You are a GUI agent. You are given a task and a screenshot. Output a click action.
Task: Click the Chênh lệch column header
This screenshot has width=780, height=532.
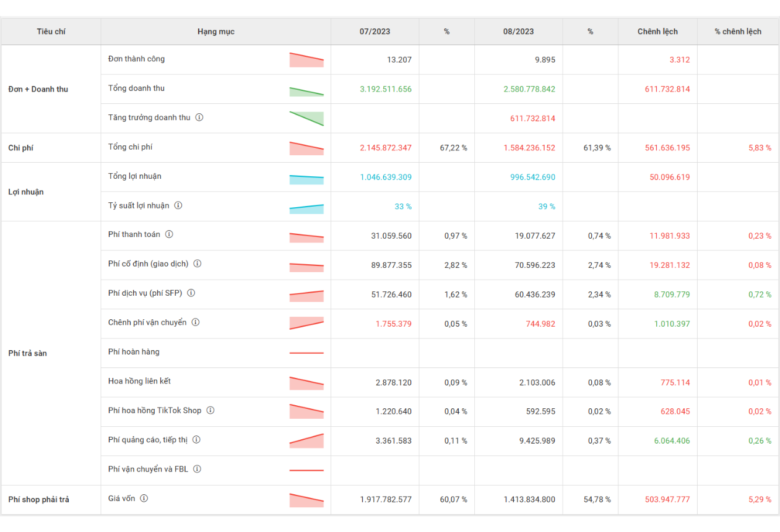tap(657, 32)
